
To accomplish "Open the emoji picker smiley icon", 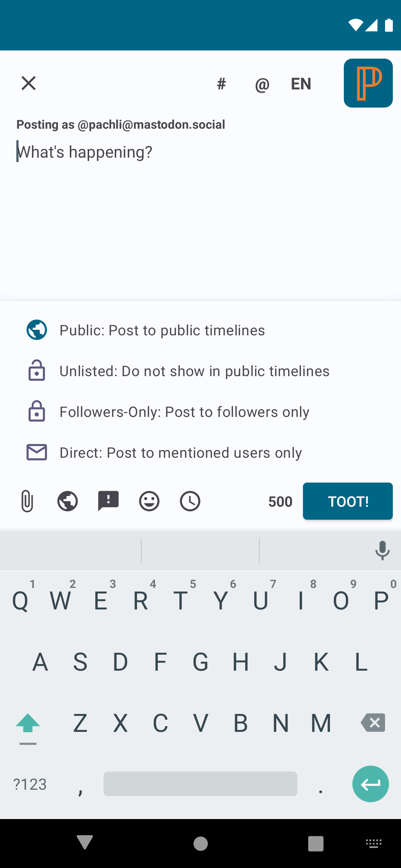I will 149,501.
